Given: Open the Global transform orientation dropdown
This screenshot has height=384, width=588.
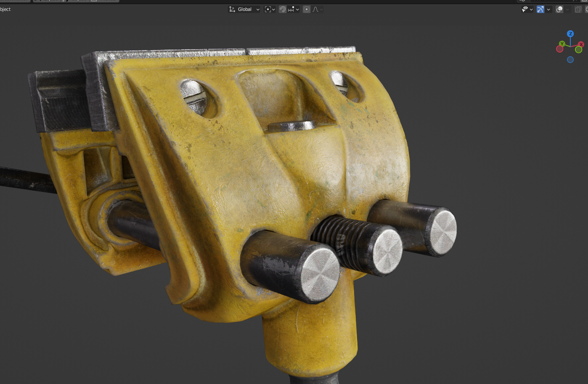Looking at the screenshot, I should 244,9.
